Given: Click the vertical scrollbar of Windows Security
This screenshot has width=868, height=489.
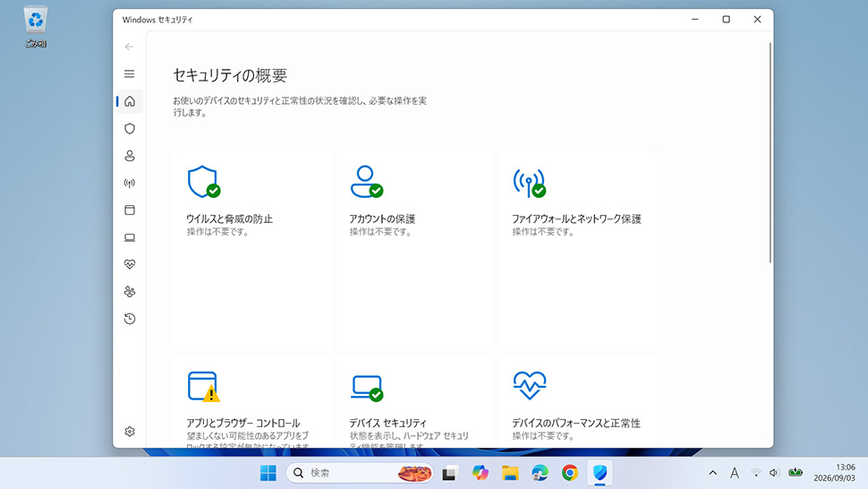Looking at the screenshot, I should (x=770, y=152).
